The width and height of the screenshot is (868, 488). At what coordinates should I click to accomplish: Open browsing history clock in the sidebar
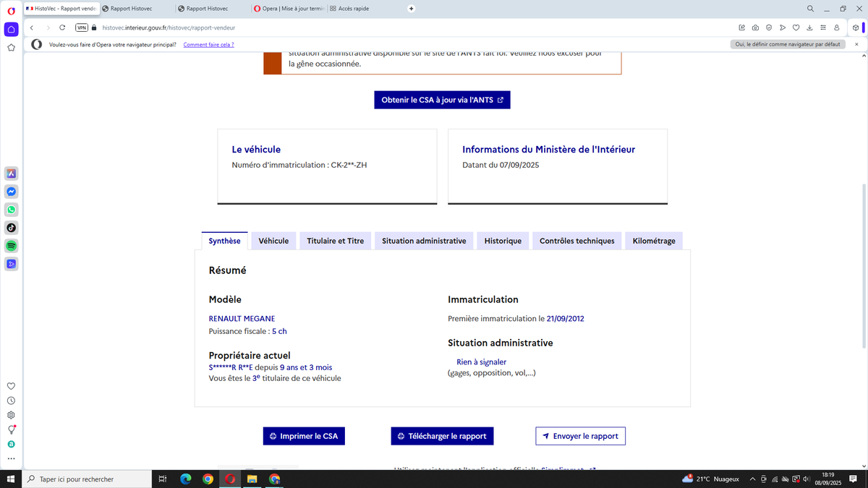click(11, 401)
